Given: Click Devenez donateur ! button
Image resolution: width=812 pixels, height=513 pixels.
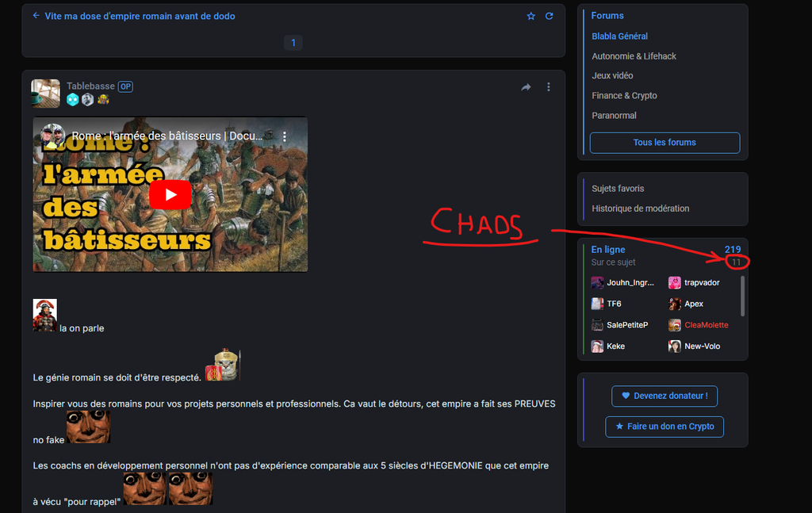Looking at the screenshot, I should [665, 396].
